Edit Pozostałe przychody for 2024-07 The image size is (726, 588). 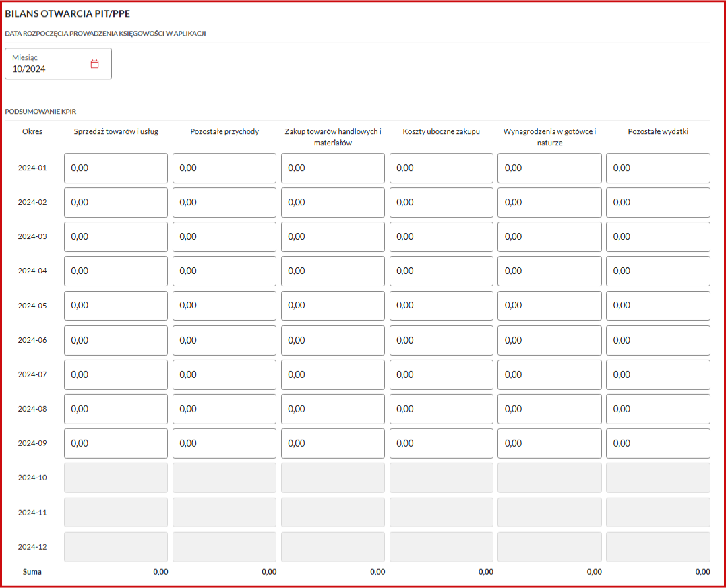pyautogui.click(x=224, y=374)
